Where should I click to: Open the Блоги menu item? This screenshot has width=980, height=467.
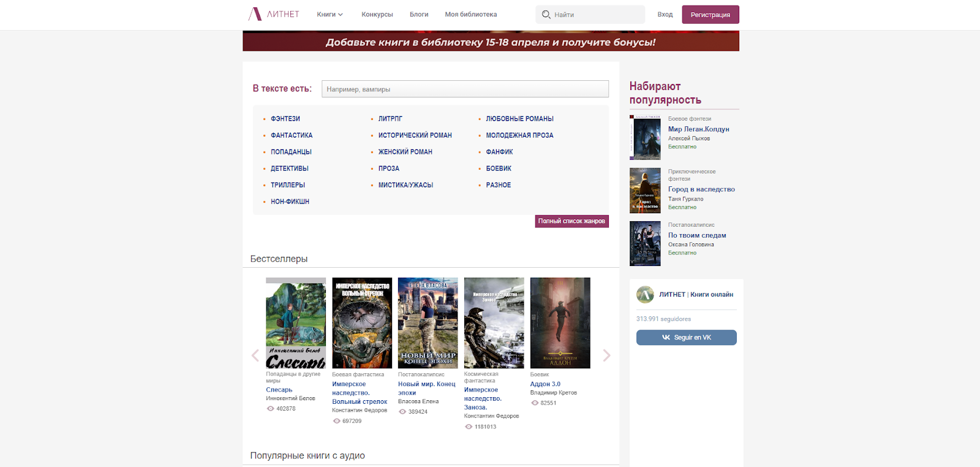pyautogui.click(x=419, y=15)
